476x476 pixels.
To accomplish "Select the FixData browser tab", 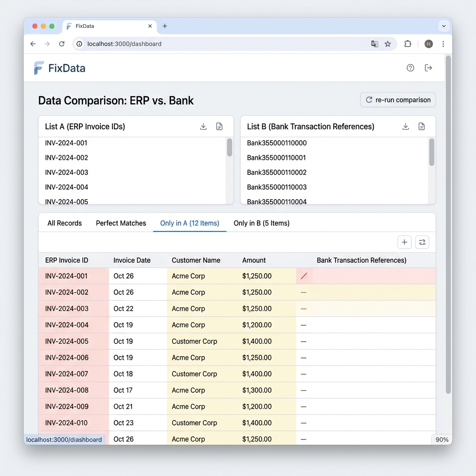I will [x=110, y=26].
